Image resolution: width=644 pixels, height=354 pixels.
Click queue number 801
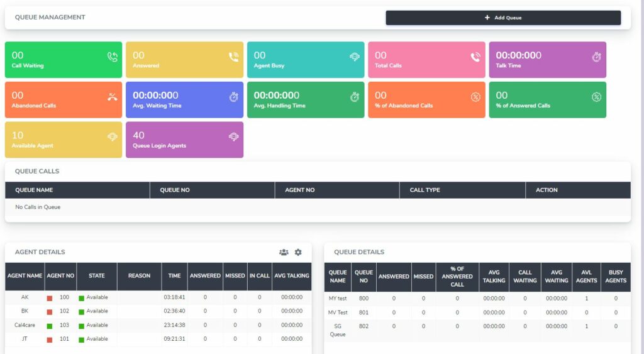click(x=364, y=313)
